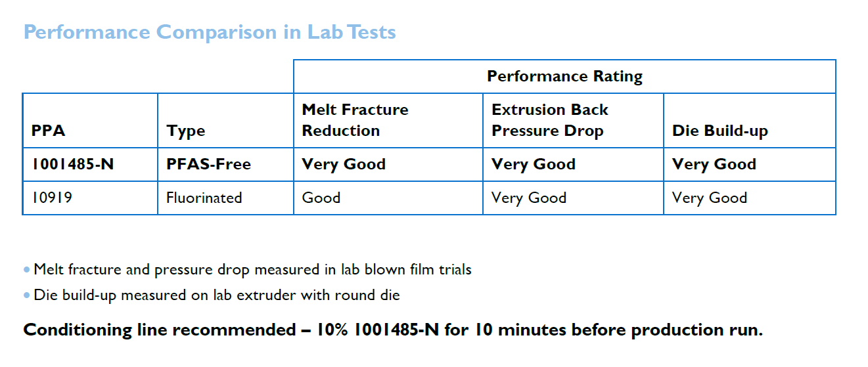The width and height of the screenshot is (868, 367).
Task: Click the '1001485-N' PPA table cell
Action: coord(72,164)
